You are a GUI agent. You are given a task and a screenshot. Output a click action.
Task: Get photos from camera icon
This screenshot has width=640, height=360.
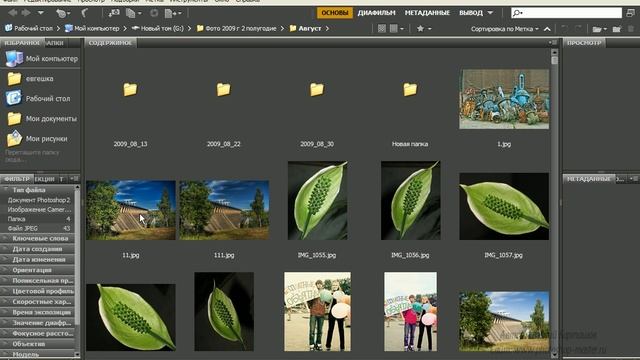pos(114,13)
